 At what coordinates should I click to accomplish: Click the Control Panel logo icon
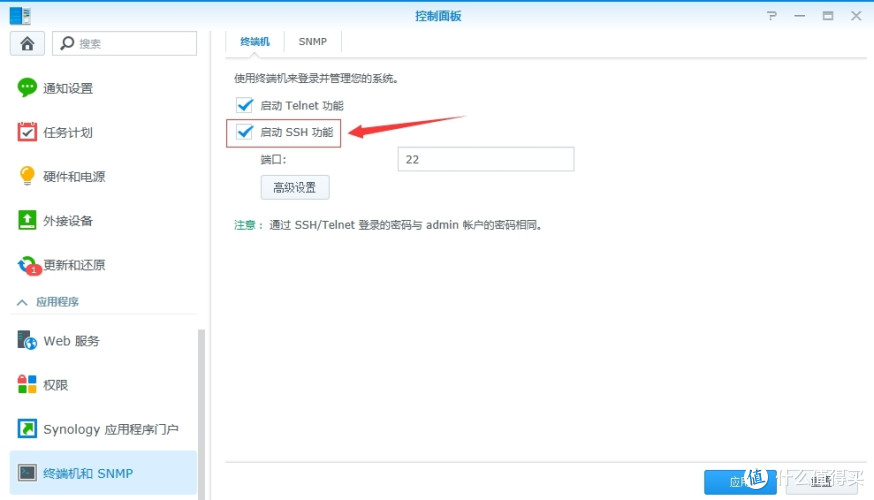[20, 16]
